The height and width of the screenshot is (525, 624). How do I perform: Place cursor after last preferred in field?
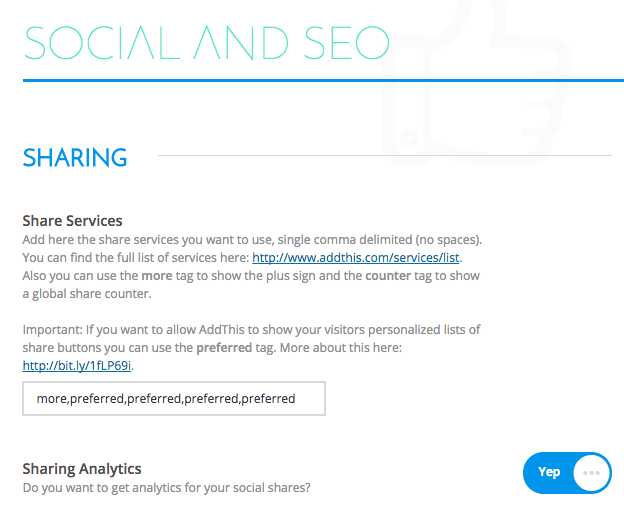(x=296, y=399)
